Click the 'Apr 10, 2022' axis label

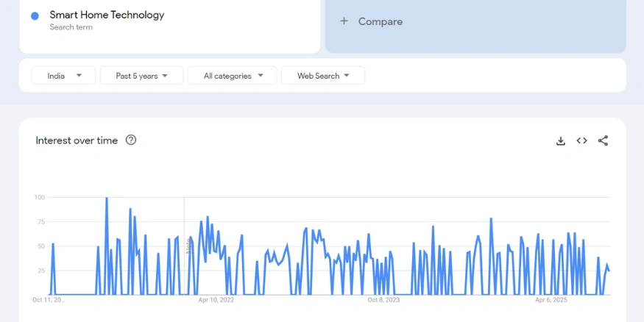(216, 300)
